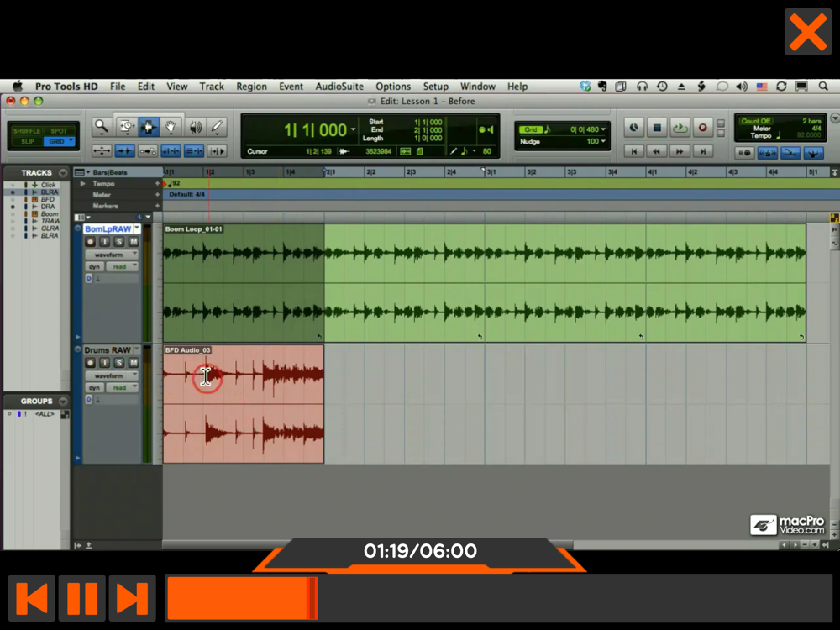
Task: Click the zoom toggle arrows icon
Action: (102, 151)
